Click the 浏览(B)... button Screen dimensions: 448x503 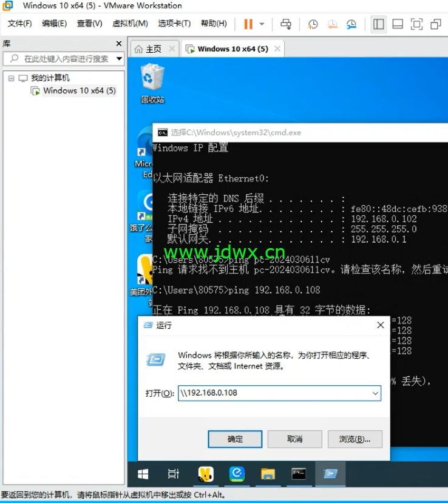(x=355, y=439)
